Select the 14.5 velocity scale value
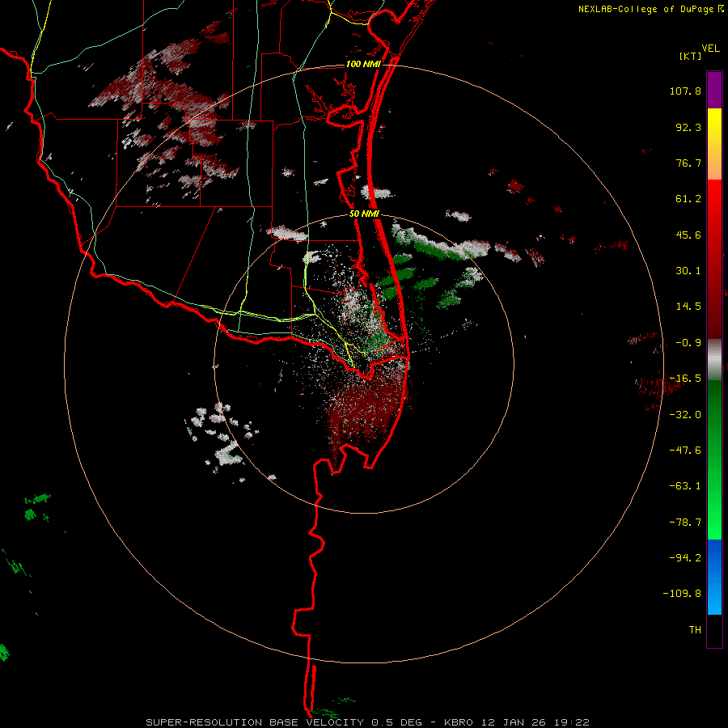The width and height of the screenshot is (728, 728). (688, 307)
